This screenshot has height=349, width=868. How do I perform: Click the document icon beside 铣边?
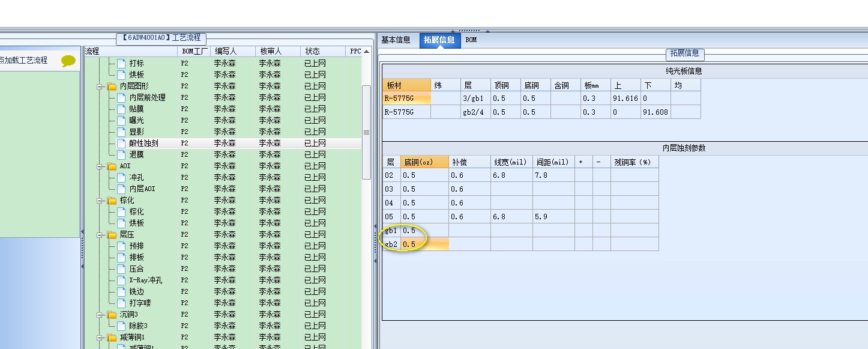(121, 291)
